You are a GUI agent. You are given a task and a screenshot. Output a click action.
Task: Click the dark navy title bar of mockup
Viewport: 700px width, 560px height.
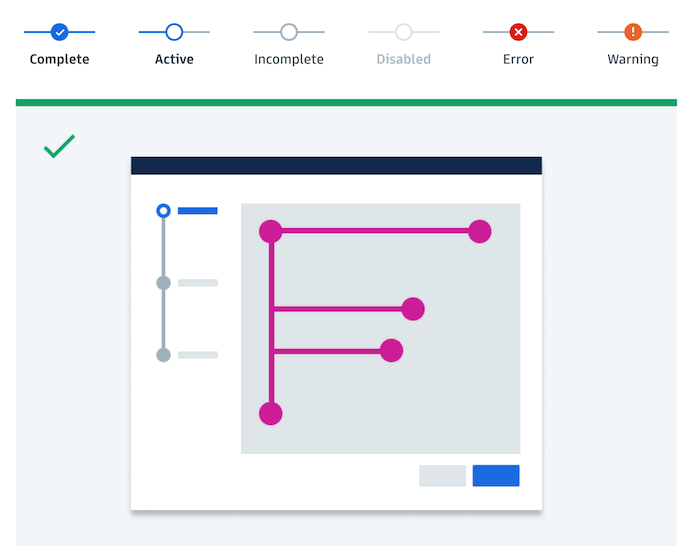[336, 166]
